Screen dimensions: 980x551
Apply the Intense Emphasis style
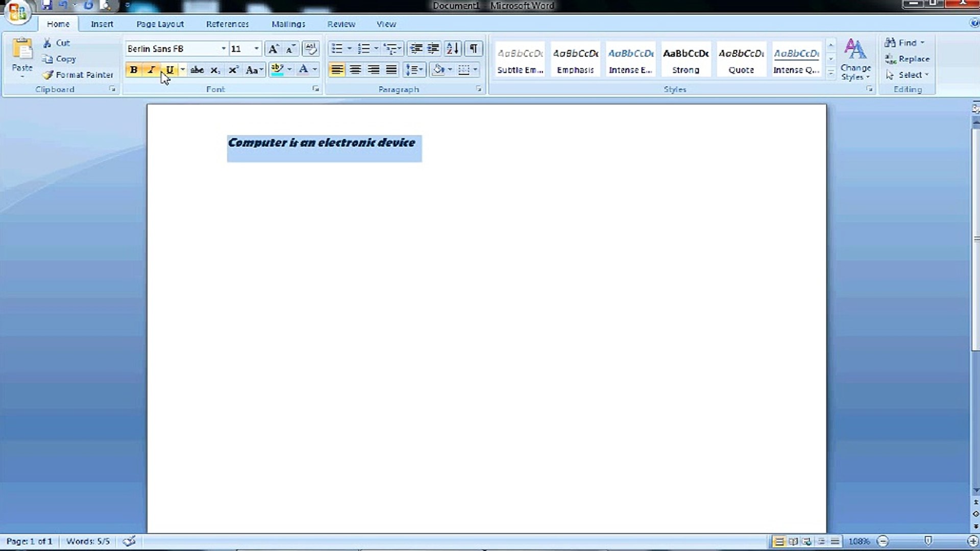pos(631,60)
